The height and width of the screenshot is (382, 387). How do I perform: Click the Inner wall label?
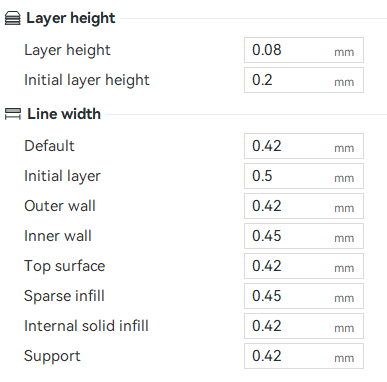(x=58, y=236)
